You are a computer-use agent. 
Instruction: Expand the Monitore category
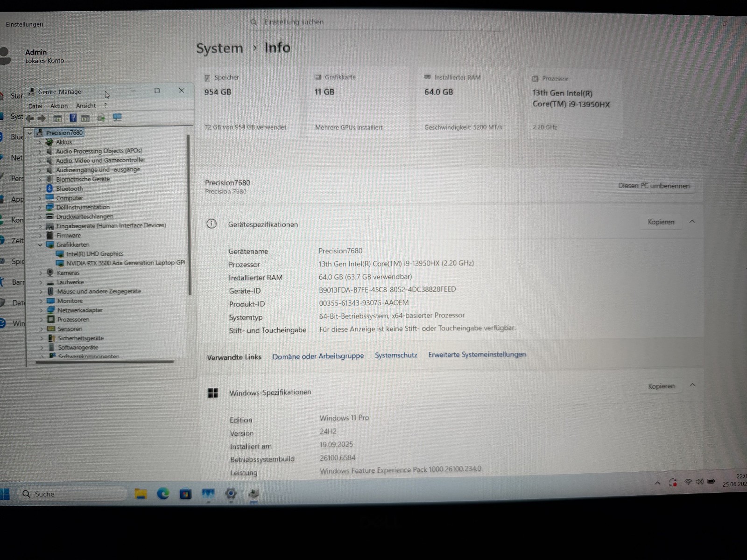point(41,301)
